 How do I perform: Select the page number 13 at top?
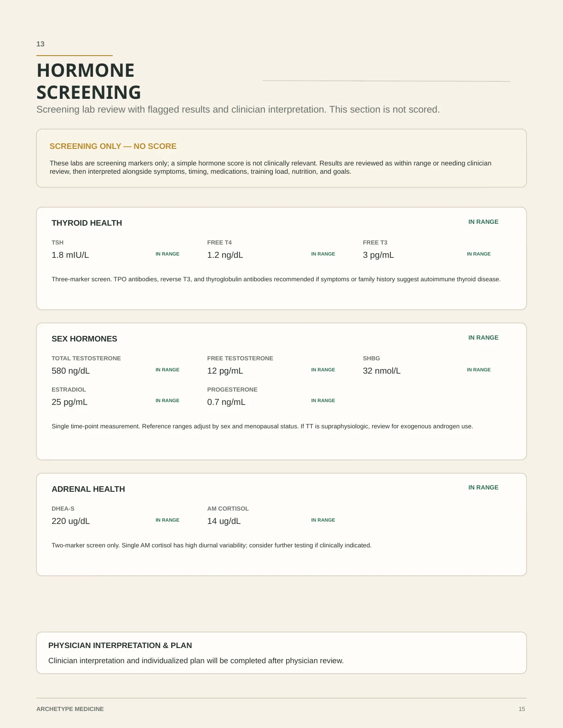(x=40, y=44)
